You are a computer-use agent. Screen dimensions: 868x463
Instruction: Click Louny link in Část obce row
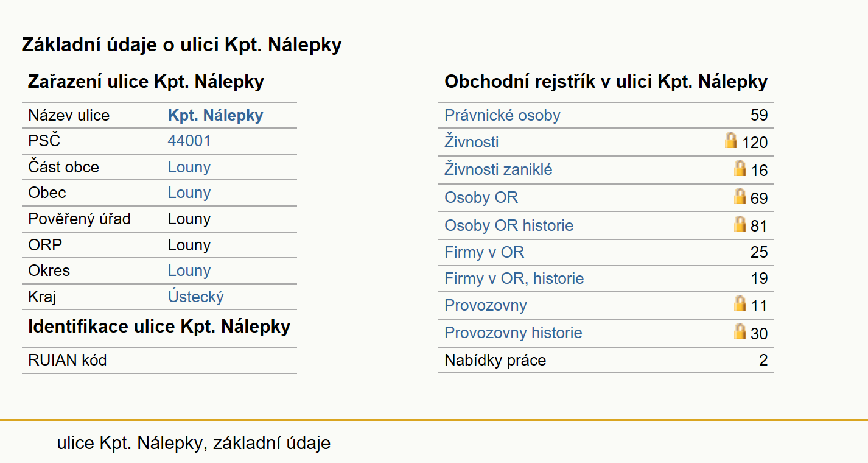pyautogui.click(x=189, y=167)
